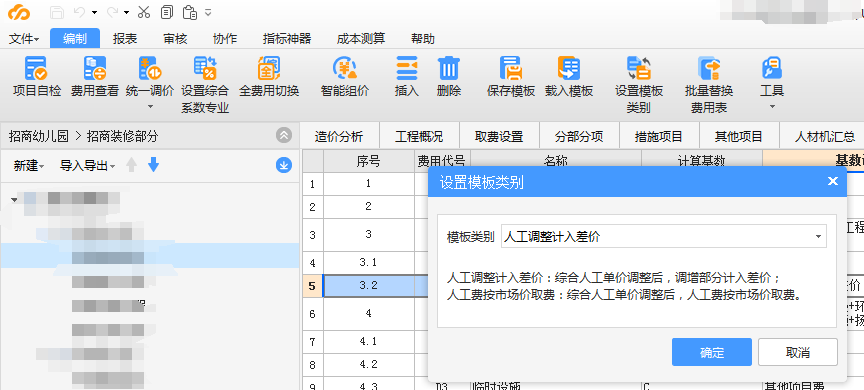Screen dimensions: 864x390
Task: Click the orange cloud app logo
Action: (x=19, y=12)
